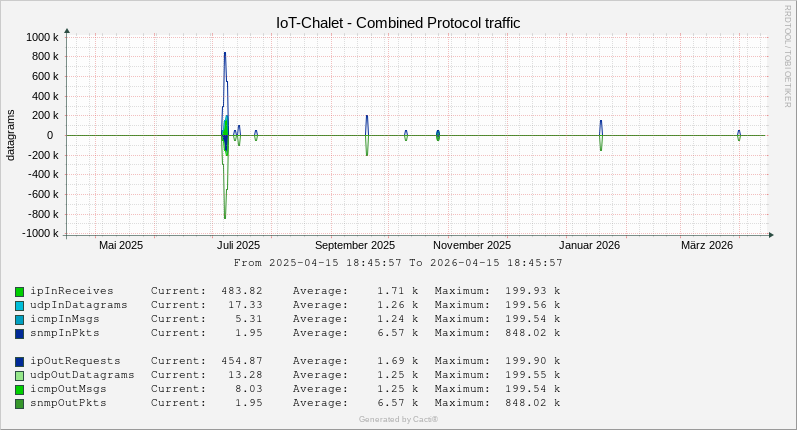Screen dimensions: 797x430
Task: Click the graph title IoT-Chalet Combined Protocol traffic
Action: tap(398, 22)
